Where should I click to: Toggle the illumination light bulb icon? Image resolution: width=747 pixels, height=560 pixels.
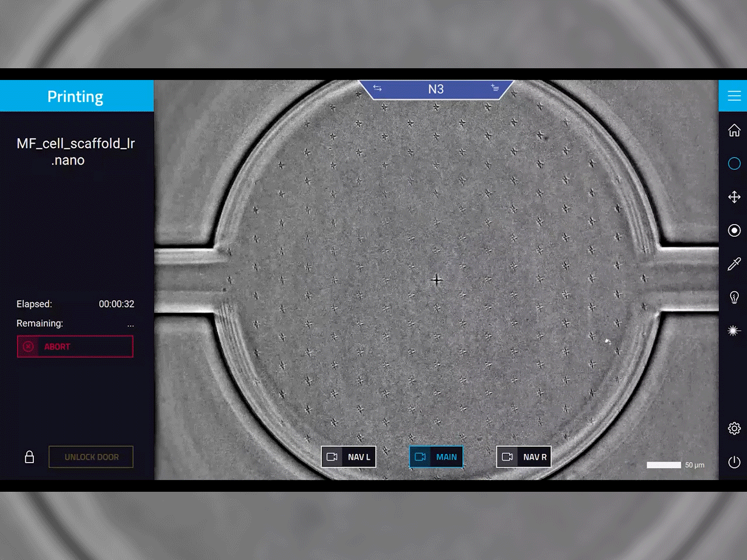click(x=734, y=297)
